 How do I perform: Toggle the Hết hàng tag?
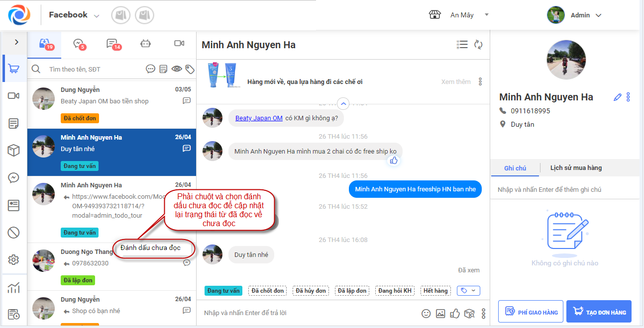click(435, 291)
